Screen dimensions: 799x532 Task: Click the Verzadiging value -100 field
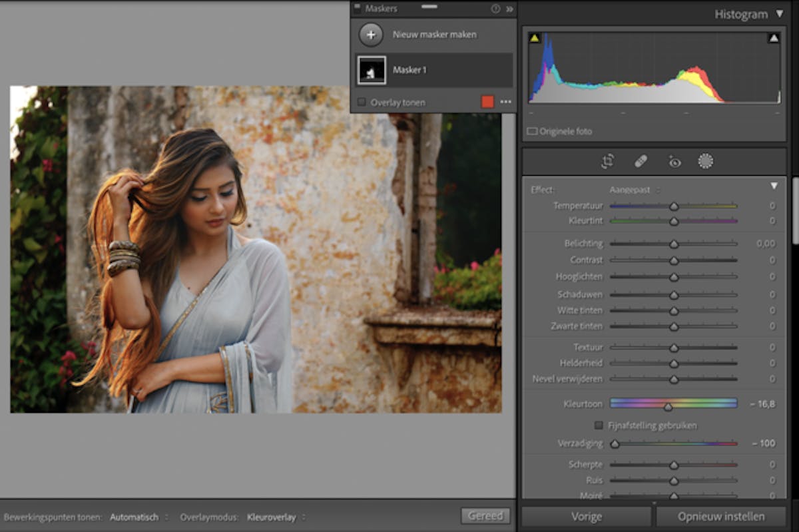click(763, 443)
